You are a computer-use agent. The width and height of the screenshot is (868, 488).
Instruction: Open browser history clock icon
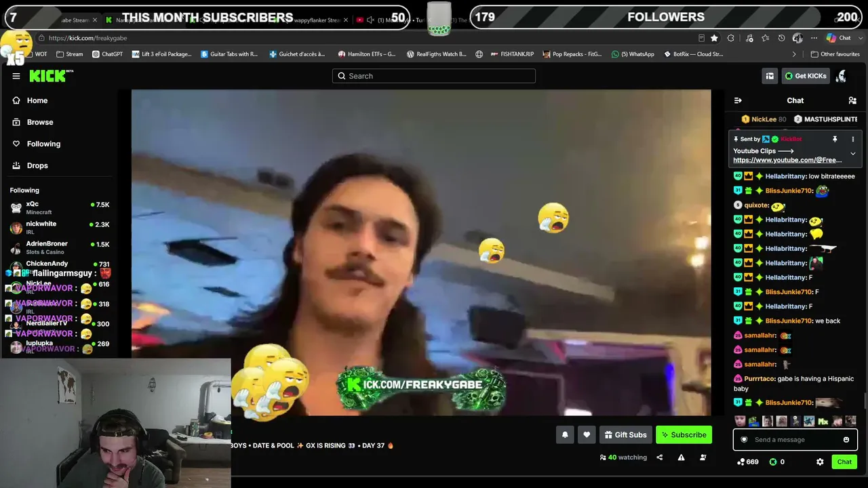(782, 38)
